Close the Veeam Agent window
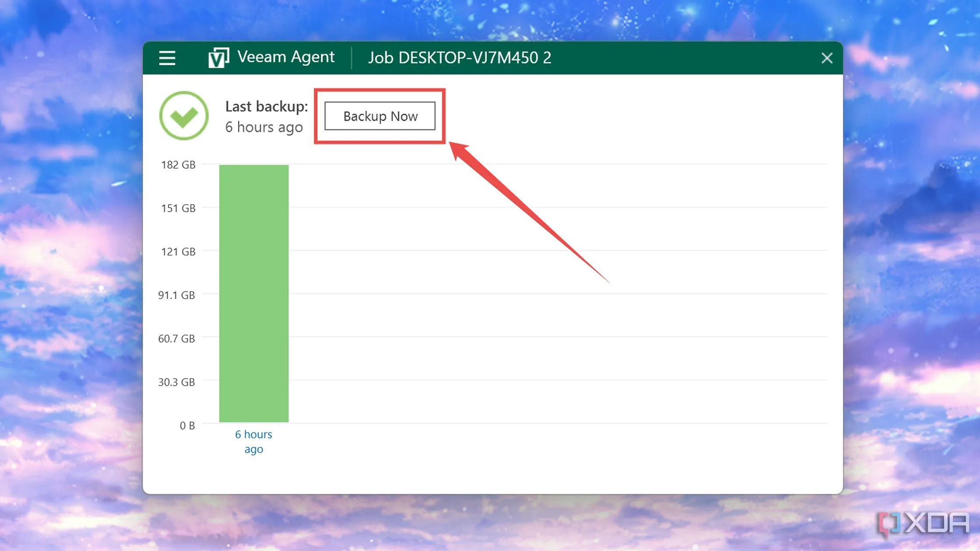Screen dimensions: 980x551 [826, 58]
